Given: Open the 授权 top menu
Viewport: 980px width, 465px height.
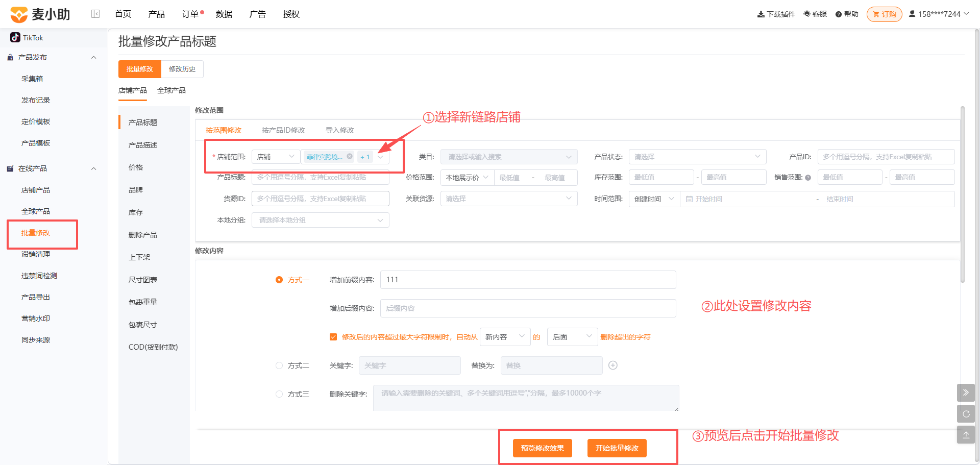Looking at the screenshot, I should tap(291, 14).
